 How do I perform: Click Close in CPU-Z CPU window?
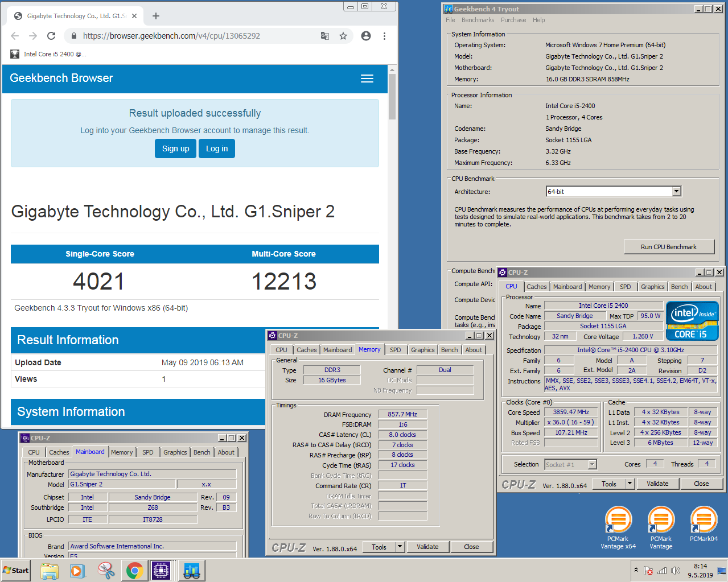pyautogui.click(x=701, y=484)
